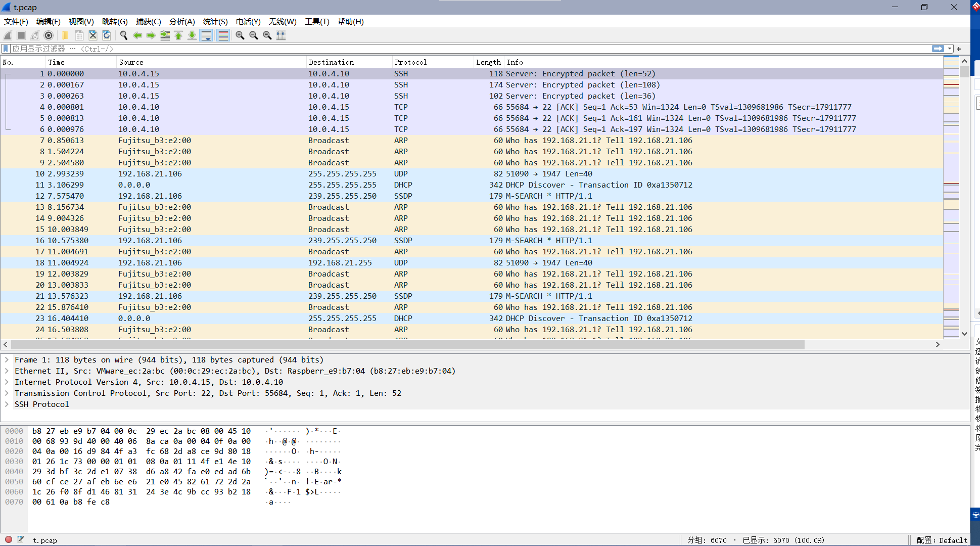Click the display filter input field
This screenshot has width=980, height=546.
point(470,49)
